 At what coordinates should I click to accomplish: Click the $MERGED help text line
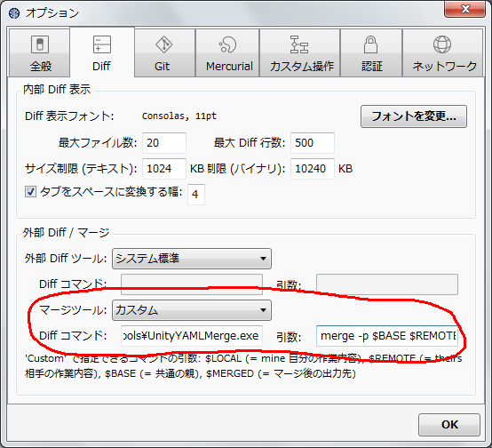190,374
